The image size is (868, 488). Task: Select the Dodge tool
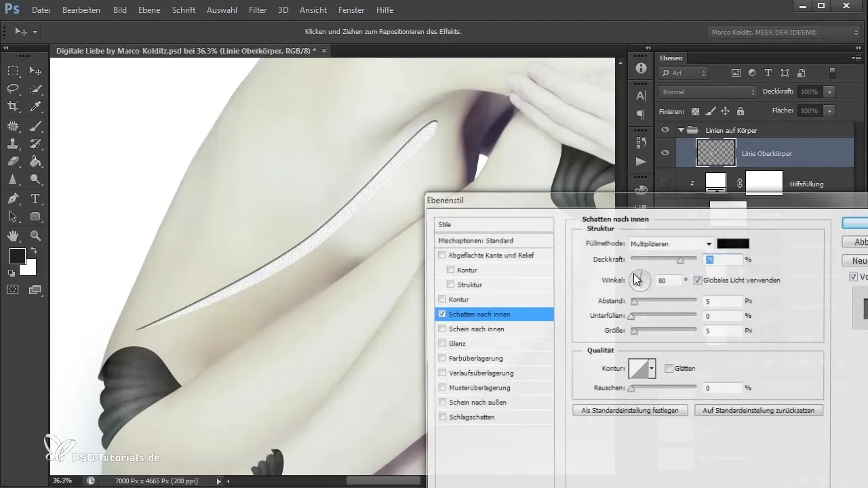pyautogui.click(x=35, y=180)
